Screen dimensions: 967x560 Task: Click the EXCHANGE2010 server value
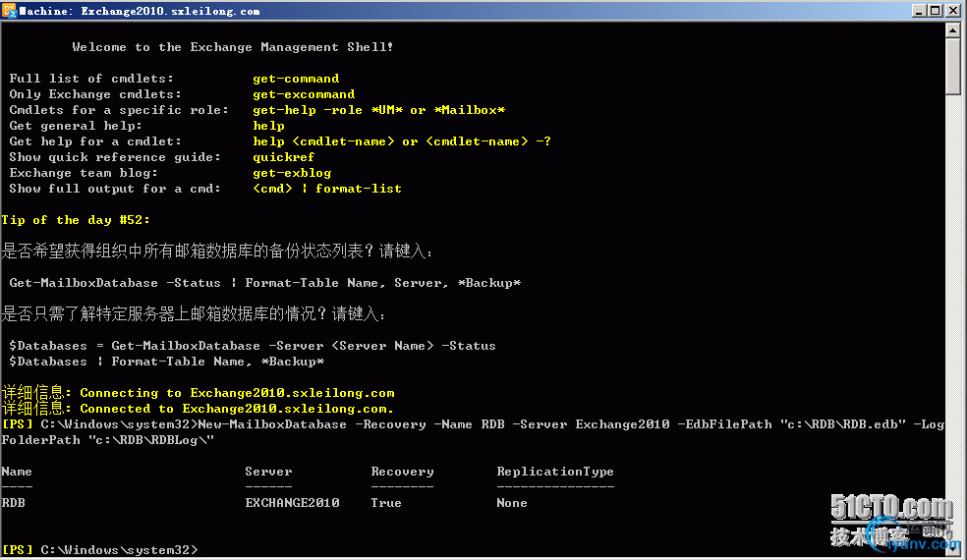click(x=292, y=503)
